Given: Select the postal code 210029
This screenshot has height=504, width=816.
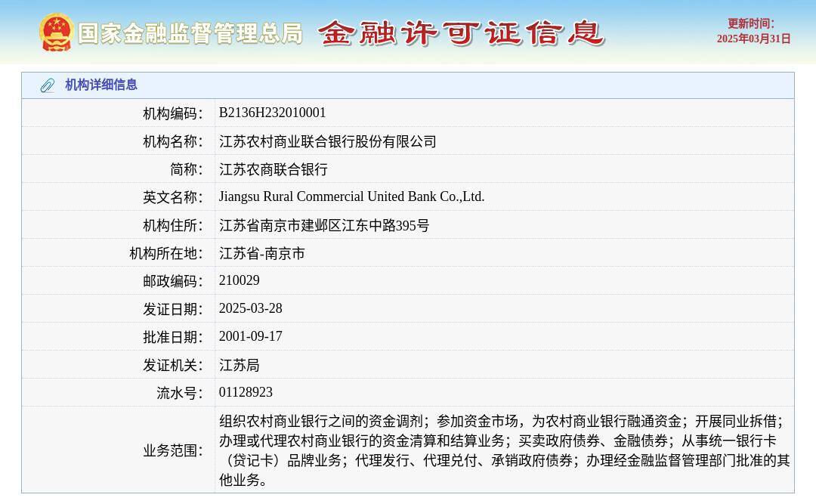Looking at the screenshot, I should tap(239, 280).
